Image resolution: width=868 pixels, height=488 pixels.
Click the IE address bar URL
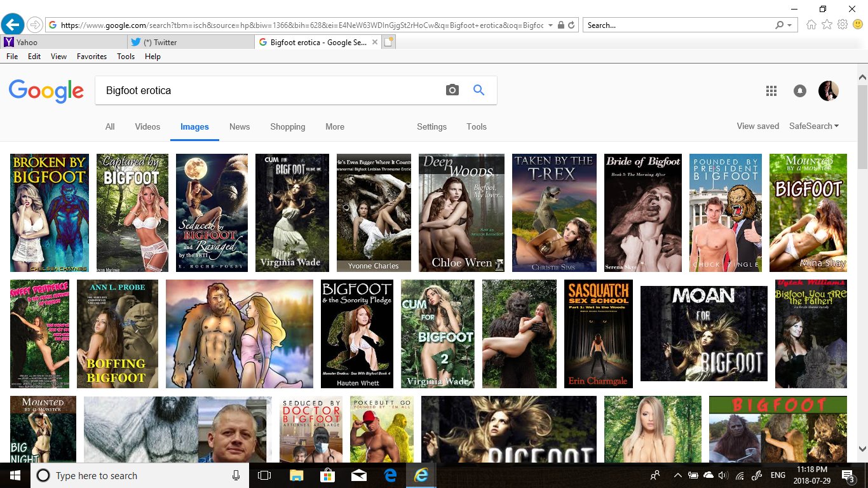coord(302,25)
